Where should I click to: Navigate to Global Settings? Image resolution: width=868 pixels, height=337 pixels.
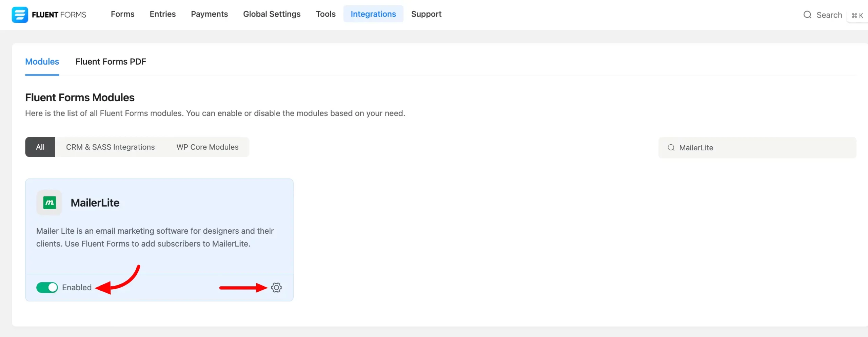[x=272, y=14]
